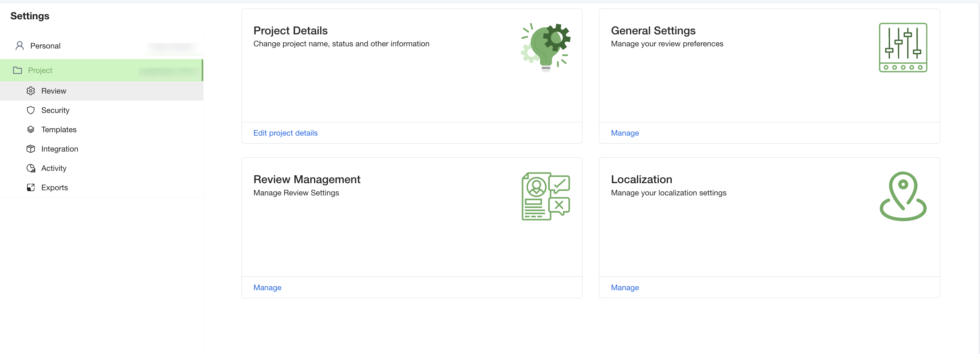Click the Review gear icon in sidebar
The height and width of the screenshot is (354, 980).
coord(31,91)
